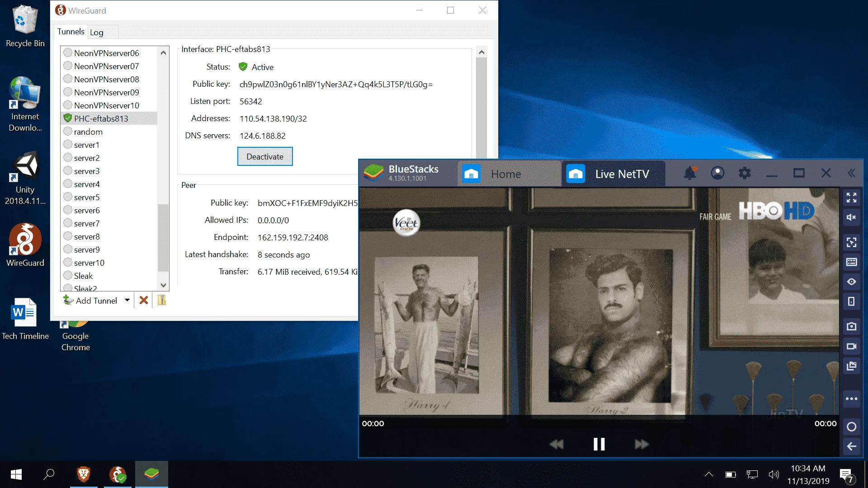The height and width of the screenshot is (488, 868).
Task: Show hidden system tray icons chevron
Action: click(x=709, y=474)
